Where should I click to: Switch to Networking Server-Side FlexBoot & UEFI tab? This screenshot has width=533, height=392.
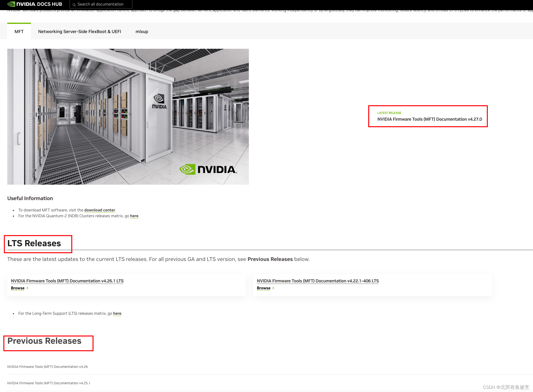click(79, 31)
